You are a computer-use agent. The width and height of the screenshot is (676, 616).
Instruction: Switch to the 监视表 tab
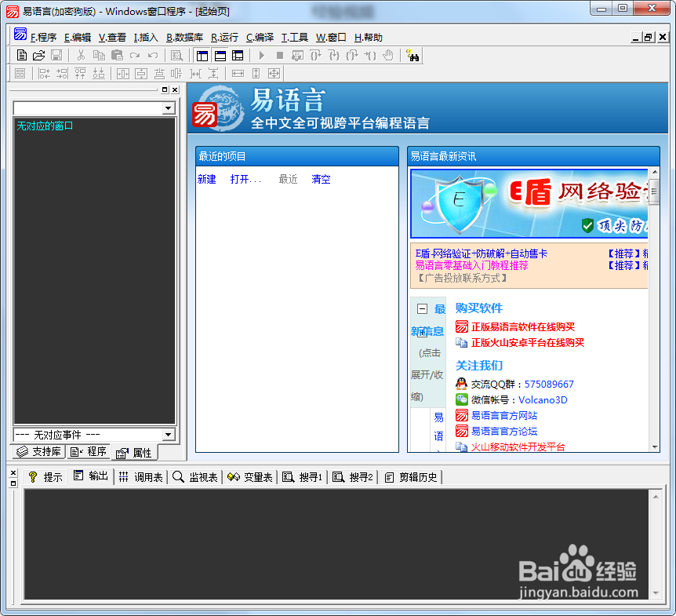[194, 477]
